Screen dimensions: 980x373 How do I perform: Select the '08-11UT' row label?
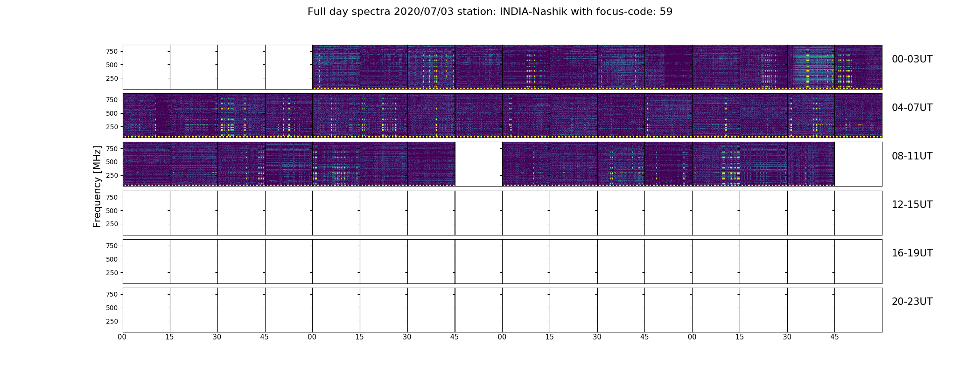912,156
